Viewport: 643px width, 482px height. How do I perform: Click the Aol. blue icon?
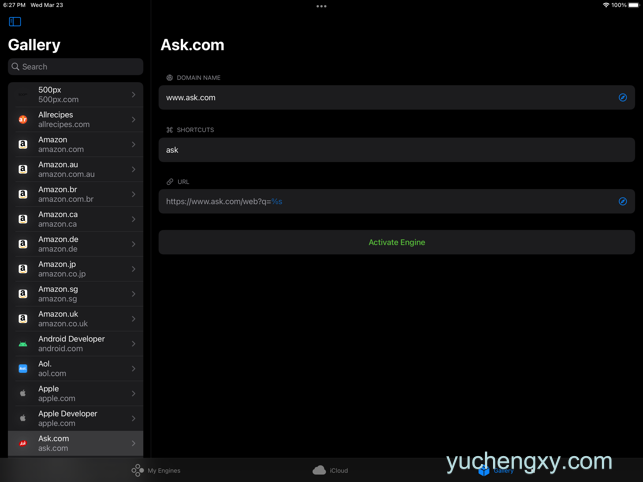[x=23, y=368]
